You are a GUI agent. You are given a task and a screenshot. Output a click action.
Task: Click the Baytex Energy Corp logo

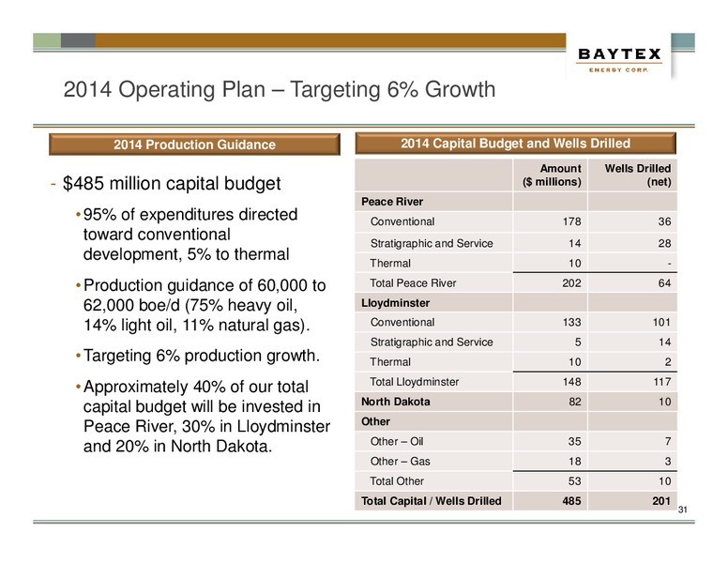(x=619, y=60)
